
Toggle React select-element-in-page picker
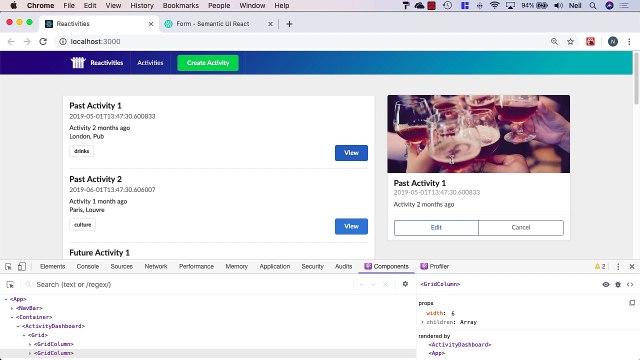coord(10,284)
